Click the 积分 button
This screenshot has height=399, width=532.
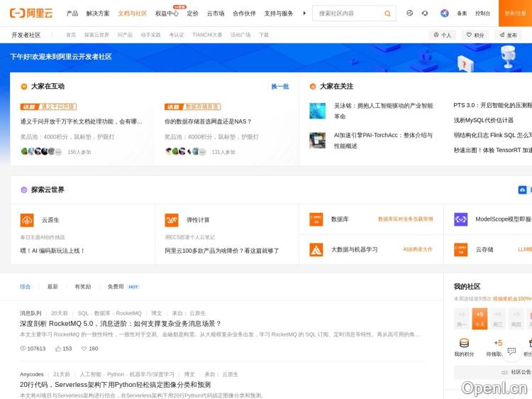(475, 35)
